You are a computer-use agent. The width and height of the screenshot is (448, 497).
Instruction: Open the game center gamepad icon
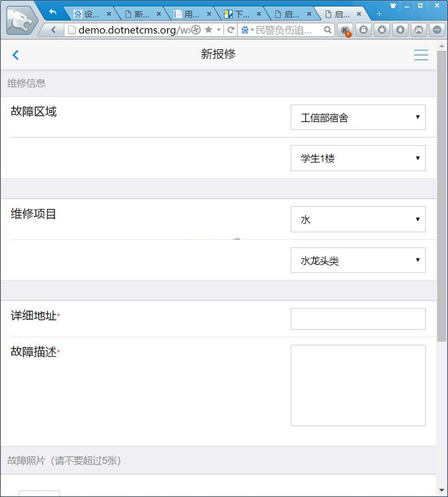pyautogui.click(x=418, y=30)
